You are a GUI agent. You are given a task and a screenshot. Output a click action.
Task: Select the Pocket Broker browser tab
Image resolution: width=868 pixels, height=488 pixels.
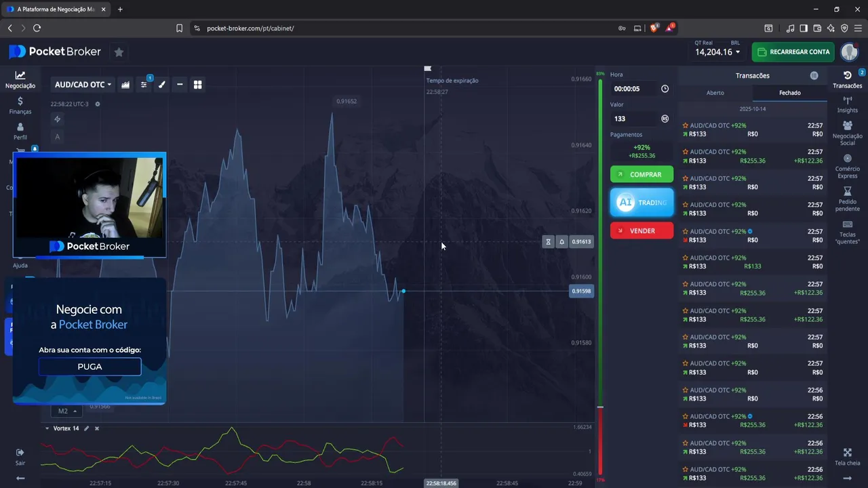(x=56, y=9)
